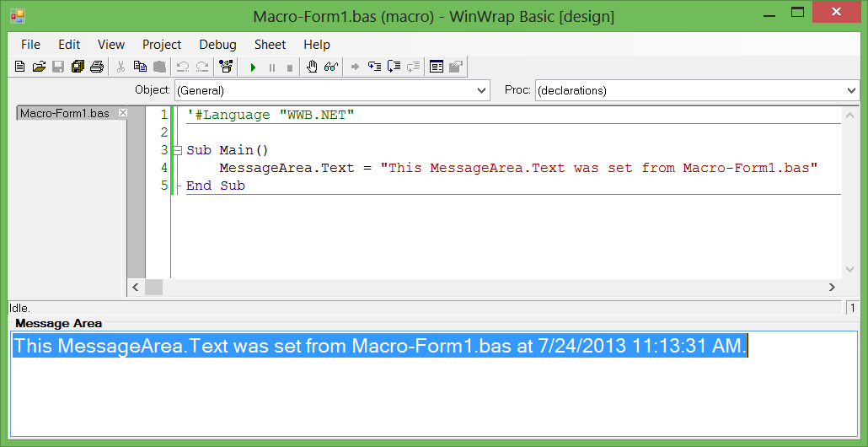Click the Print toolbar icon
This screenshot has height=447, width=868.
click(97, 67)
